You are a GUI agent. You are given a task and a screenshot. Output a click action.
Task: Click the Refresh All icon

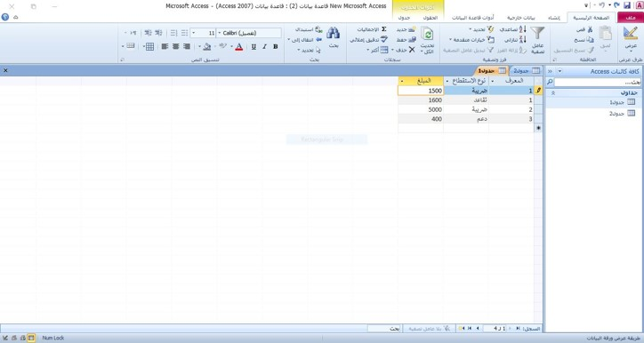point(427,34)
